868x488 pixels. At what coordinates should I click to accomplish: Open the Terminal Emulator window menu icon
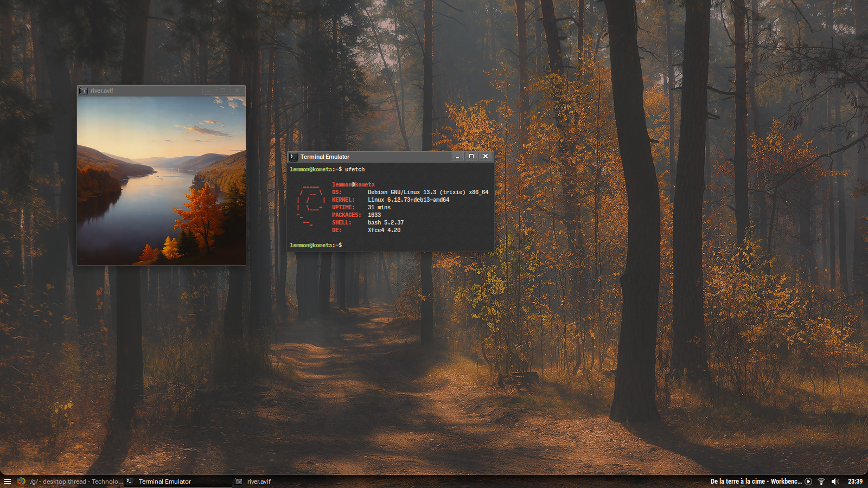click(293, 157)
